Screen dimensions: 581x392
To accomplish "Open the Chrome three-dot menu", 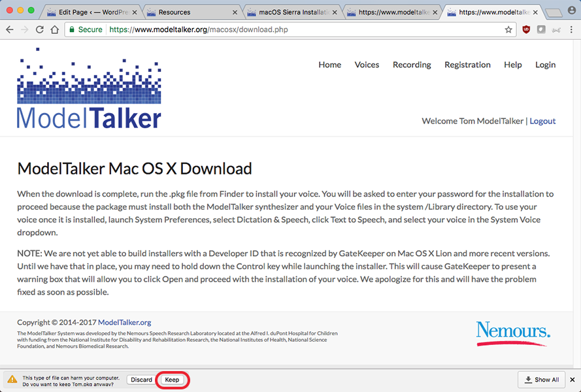I will coord(571,29).
